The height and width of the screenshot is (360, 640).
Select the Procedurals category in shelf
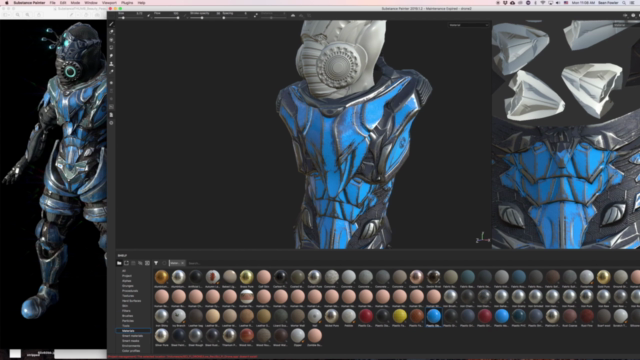[130, 291]
